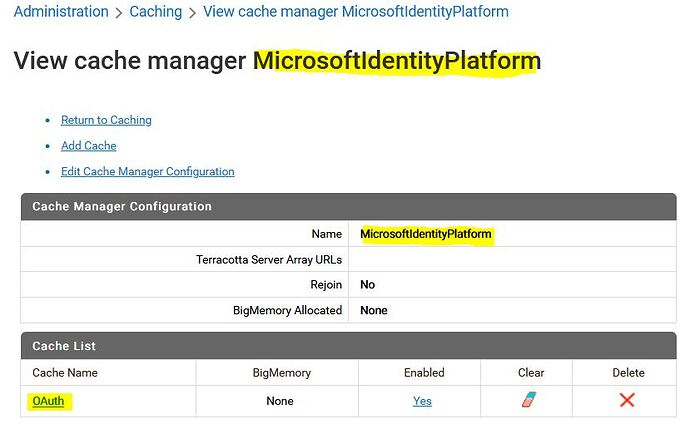Open Edit Cache Manager Configuration link
Image resolution: width=690 pixels, height=429 pixels.
(147, 171)
